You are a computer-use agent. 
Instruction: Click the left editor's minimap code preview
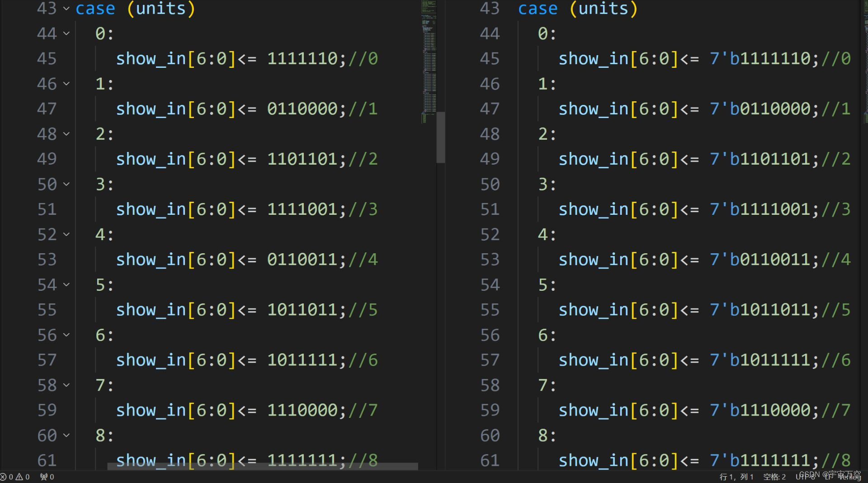429,61
